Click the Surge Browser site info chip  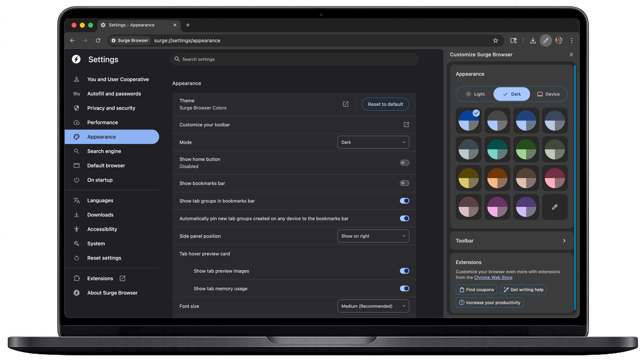coord(130,40)
